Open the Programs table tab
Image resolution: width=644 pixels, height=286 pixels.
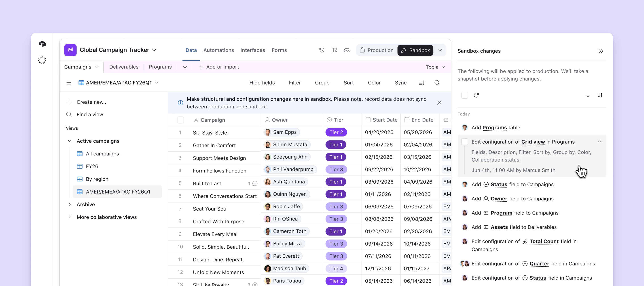(160, 67)
